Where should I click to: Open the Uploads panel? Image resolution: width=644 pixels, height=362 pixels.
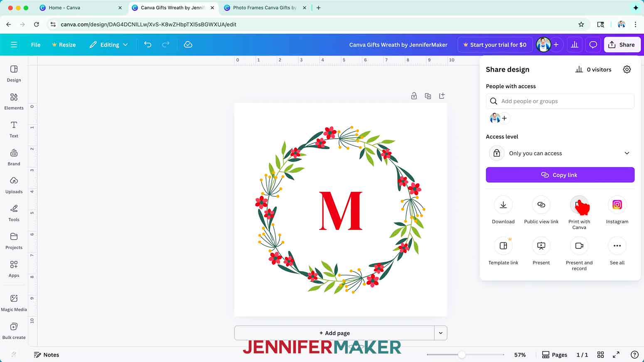(14, 185)
